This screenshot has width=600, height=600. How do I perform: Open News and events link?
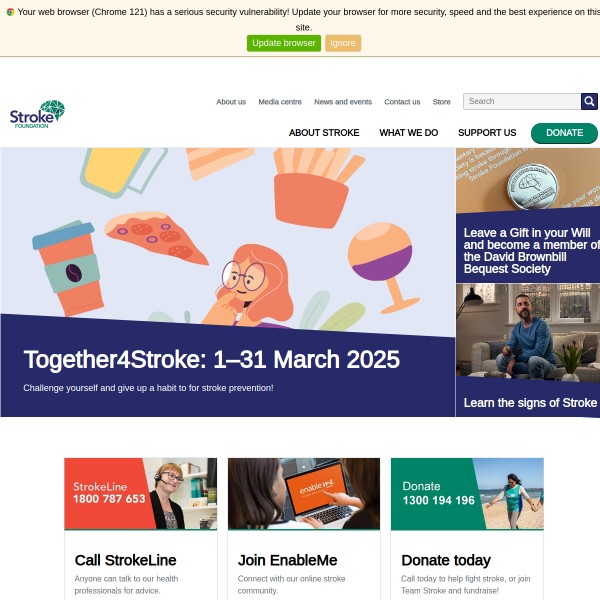coord(343,102)
